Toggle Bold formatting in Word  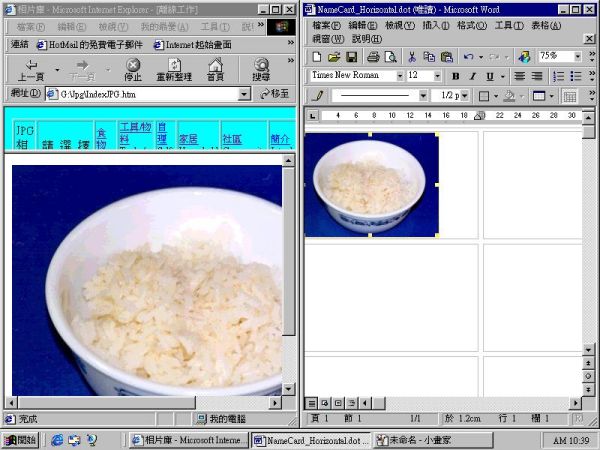pyautogui.click(x=456, y=76)
